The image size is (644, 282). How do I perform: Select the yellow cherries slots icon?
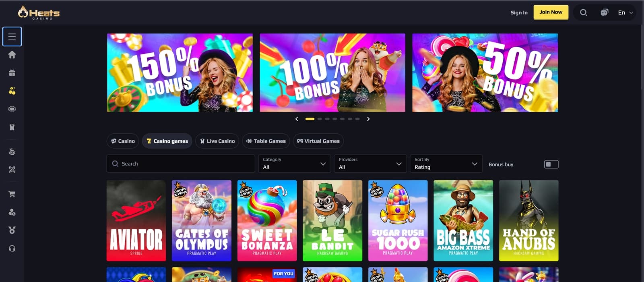(x=12, y=91)
